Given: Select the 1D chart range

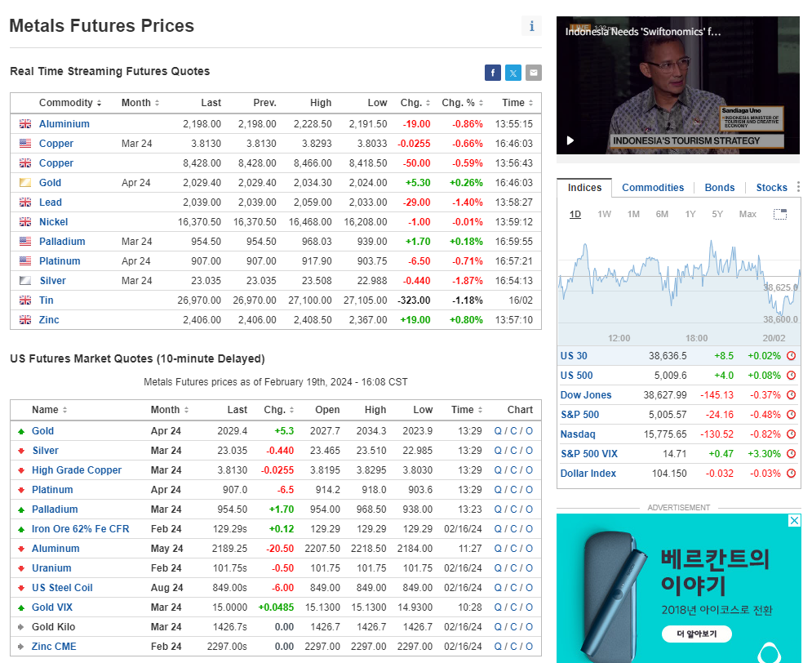Looking at the screenshot, I should (x=575, y=214).
